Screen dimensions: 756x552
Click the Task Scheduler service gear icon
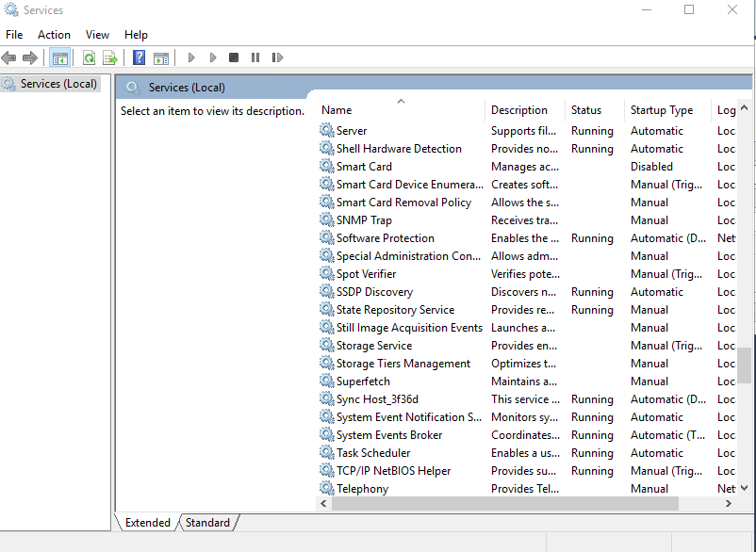325,452
